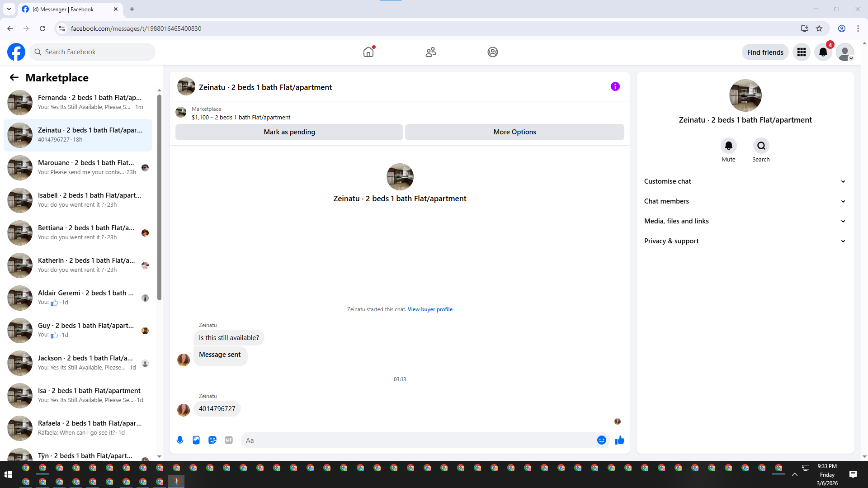Image resolution: width=868 pixels, height=488 pixels.
Task: Expand Media, files and links section
Action: pyautogui.click(x=745, y=221)
